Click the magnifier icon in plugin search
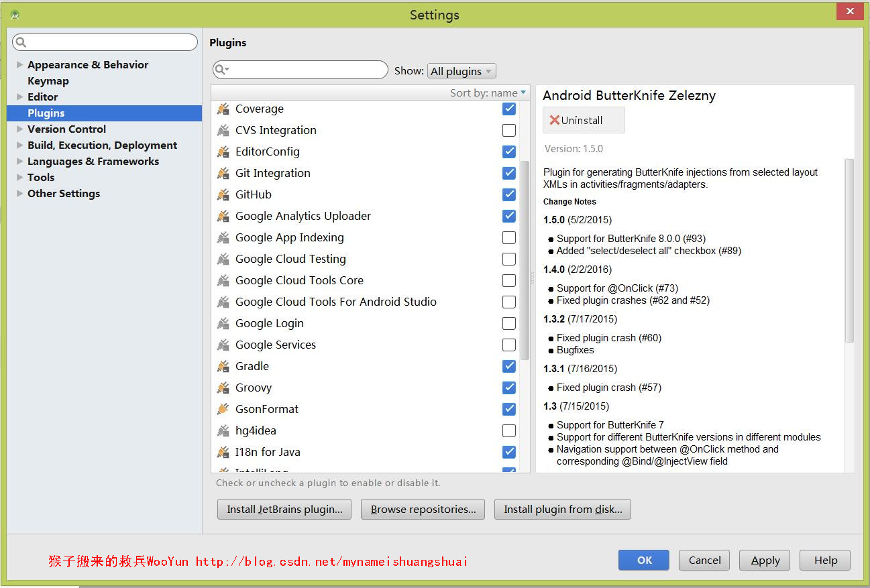 [x=222, y=70]
